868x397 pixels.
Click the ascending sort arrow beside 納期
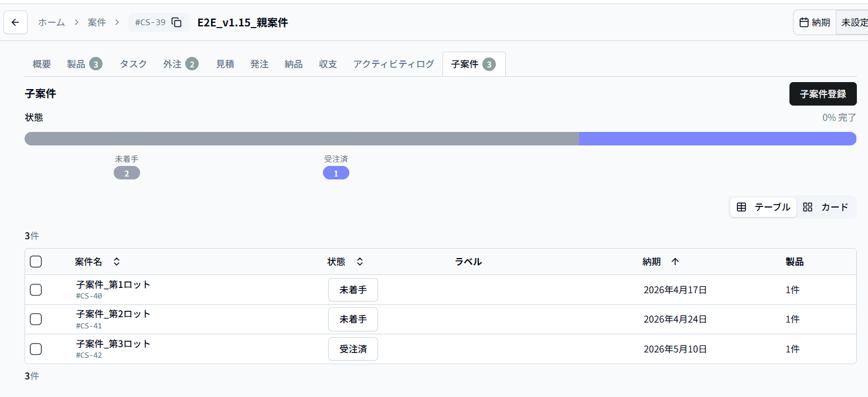[675, 262]
